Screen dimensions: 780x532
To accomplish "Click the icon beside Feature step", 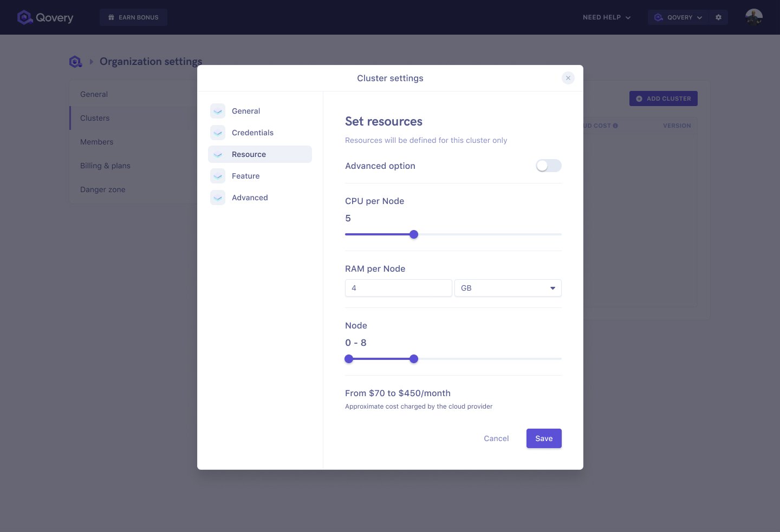I will 218,176.
